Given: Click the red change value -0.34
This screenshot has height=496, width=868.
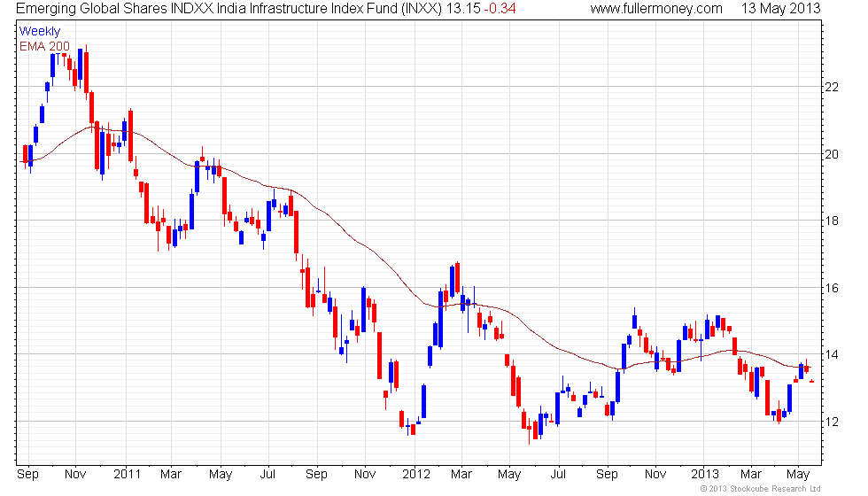Looking at the screenshot, I should coord(500,9).
